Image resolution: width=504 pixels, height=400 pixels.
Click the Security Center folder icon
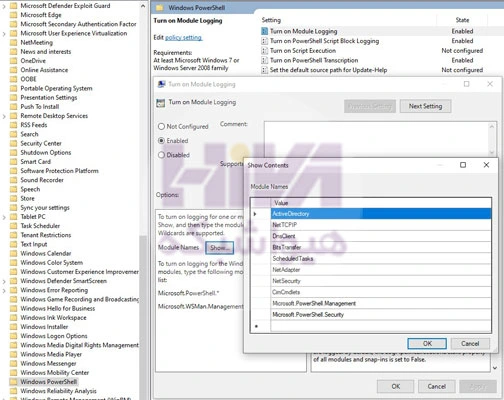coord(13,143)
